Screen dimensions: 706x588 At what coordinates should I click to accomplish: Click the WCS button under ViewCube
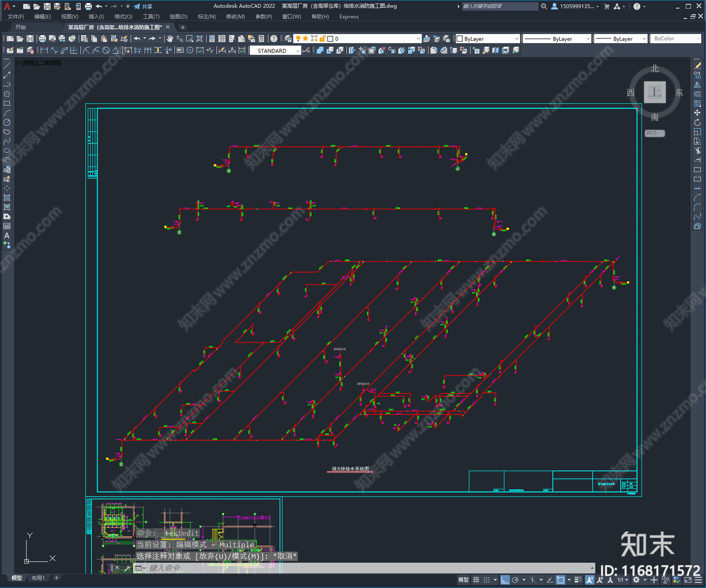coord(654,133)
